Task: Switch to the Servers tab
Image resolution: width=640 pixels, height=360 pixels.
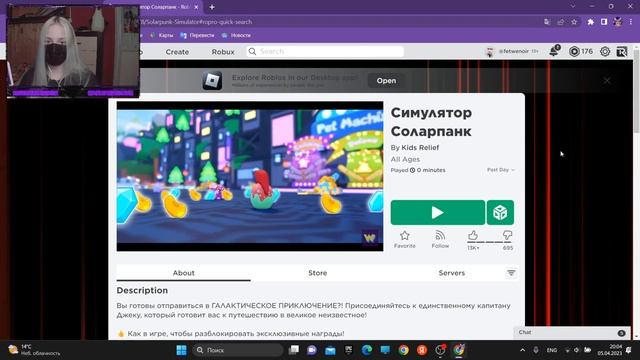Action: tap(451, 273)
